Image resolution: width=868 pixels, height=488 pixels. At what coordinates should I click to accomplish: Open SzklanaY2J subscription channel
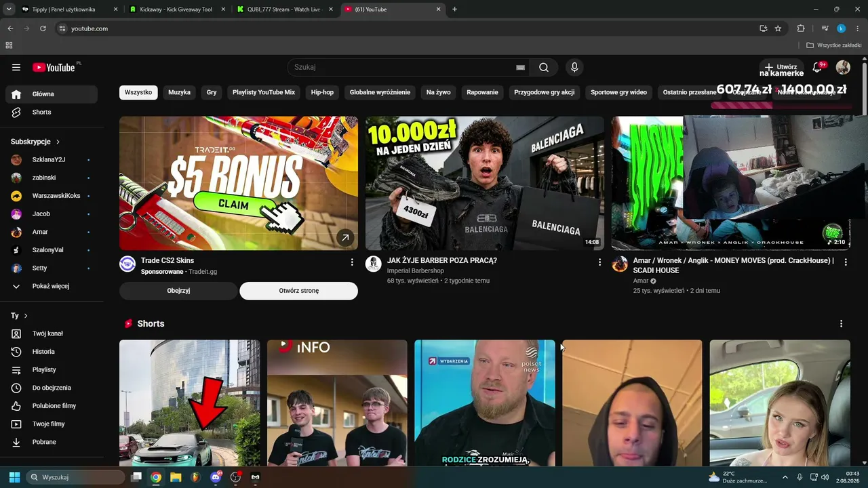point(52,160)
